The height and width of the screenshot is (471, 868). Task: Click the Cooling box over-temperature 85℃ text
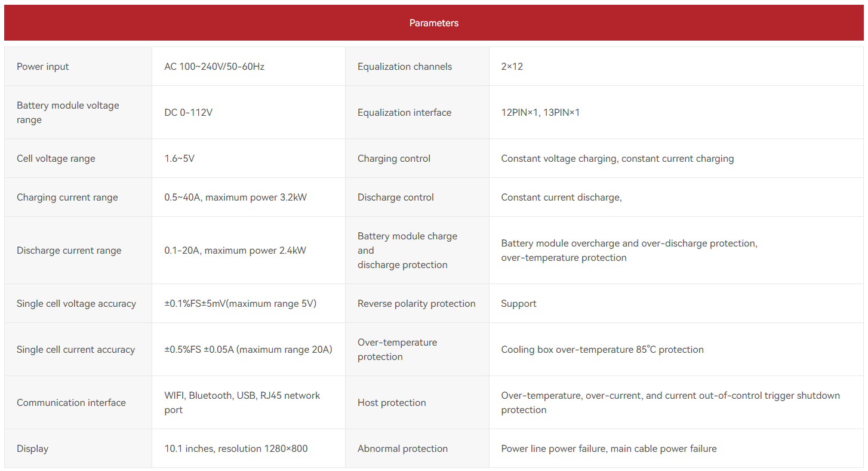pyautogui.click(x=602, y=349)
